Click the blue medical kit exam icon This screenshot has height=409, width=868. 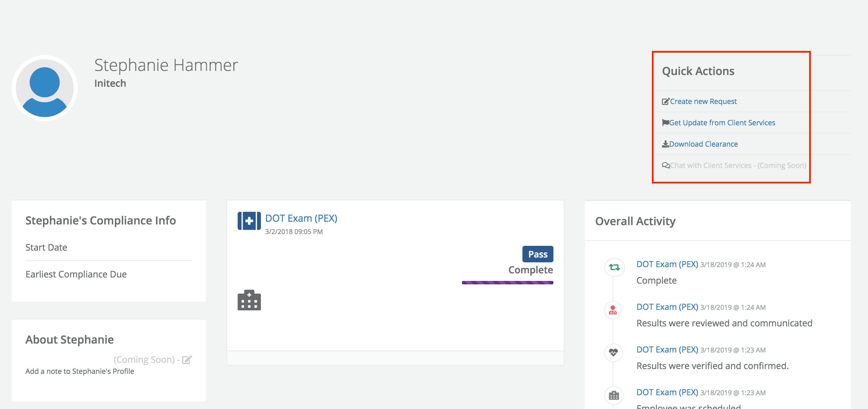coord(249,221)
